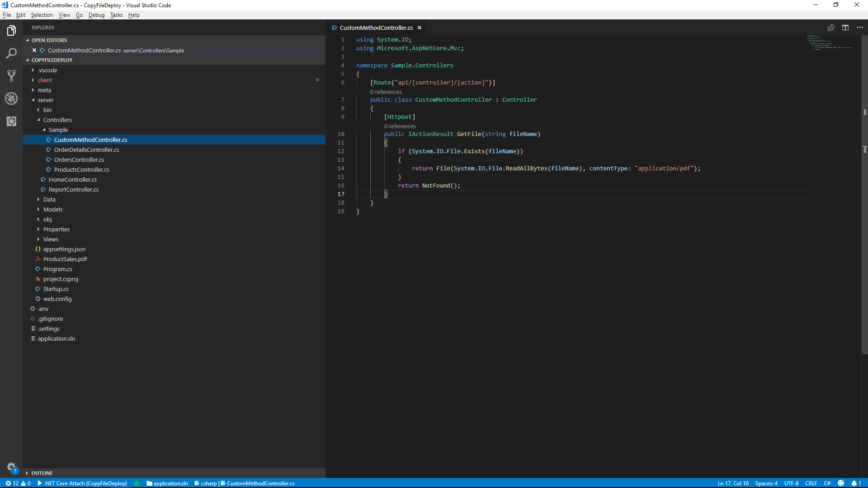Change indentation Spaces: 4
This screenshot has height=488, width=868.
pos(766,483)
